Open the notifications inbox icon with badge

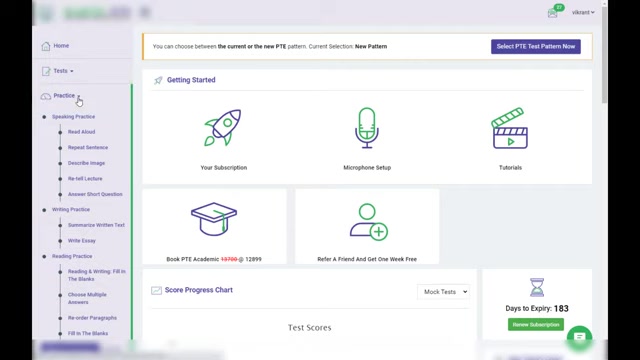click(554, 11)
